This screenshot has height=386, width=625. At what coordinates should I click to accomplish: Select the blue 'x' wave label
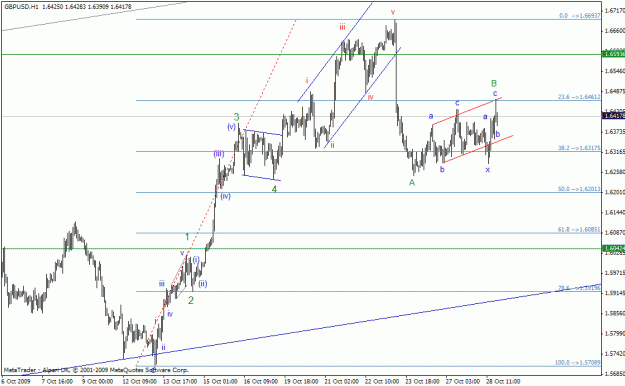click(487, 170)
